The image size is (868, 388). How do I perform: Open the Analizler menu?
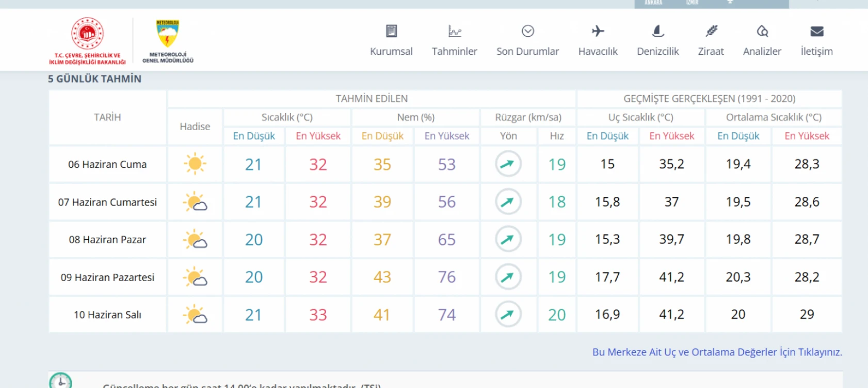coord(762,51)
